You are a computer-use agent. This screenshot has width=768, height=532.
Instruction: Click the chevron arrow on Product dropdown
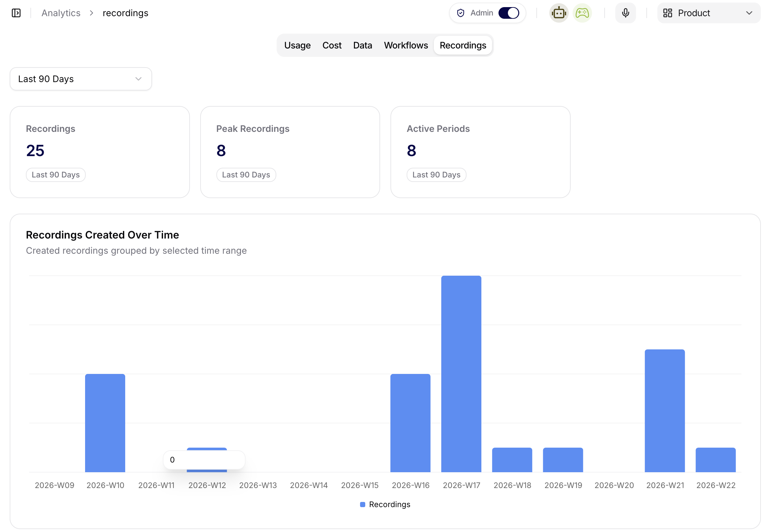click(x=749, y=13)
